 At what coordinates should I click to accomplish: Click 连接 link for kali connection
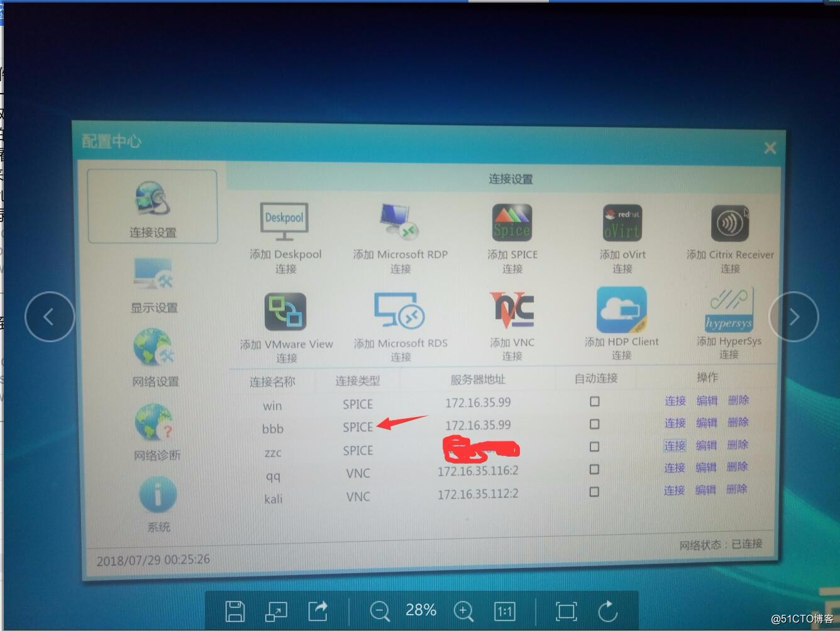[674, 490]
